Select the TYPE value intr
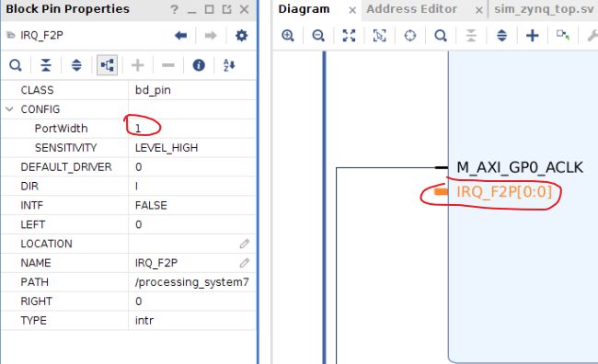This screenshot has height=364, width=598. point(144,321)
